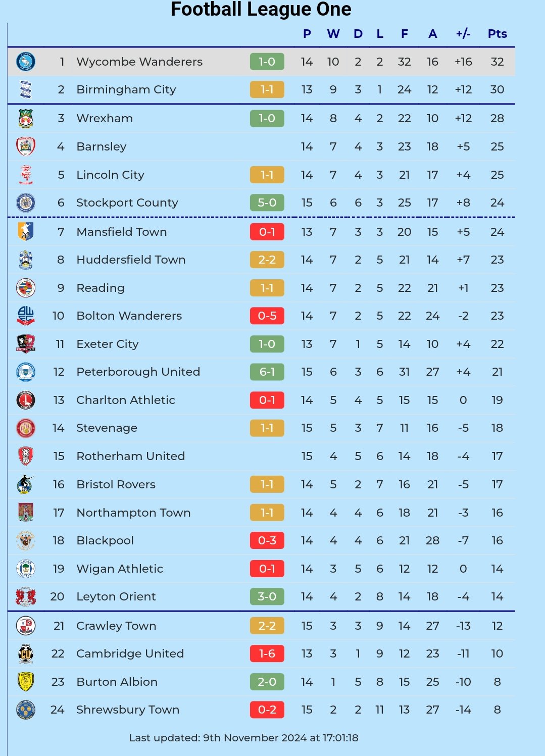This screenshot has width=545, height=756.
Task: Click the Birmingham City club crest
Action: (25, 89)
